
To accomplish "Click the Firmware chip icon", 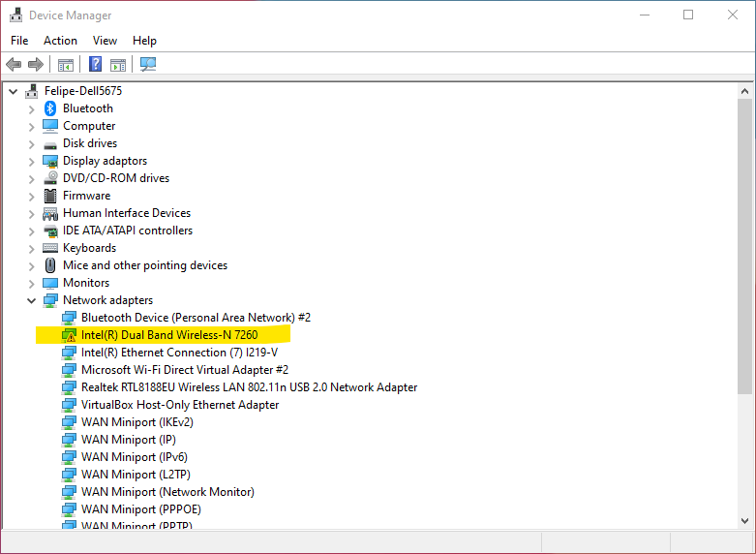I will tap(50, 196).
